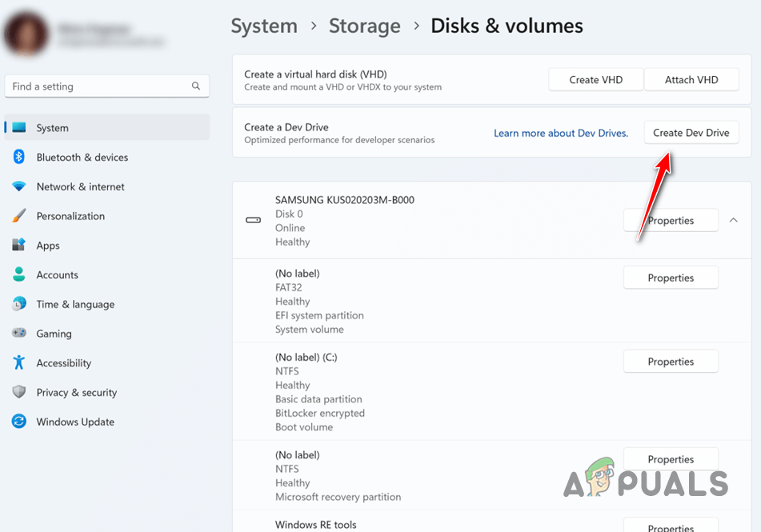
Task: Click Create Dev Drive
Action: [691, 132]
